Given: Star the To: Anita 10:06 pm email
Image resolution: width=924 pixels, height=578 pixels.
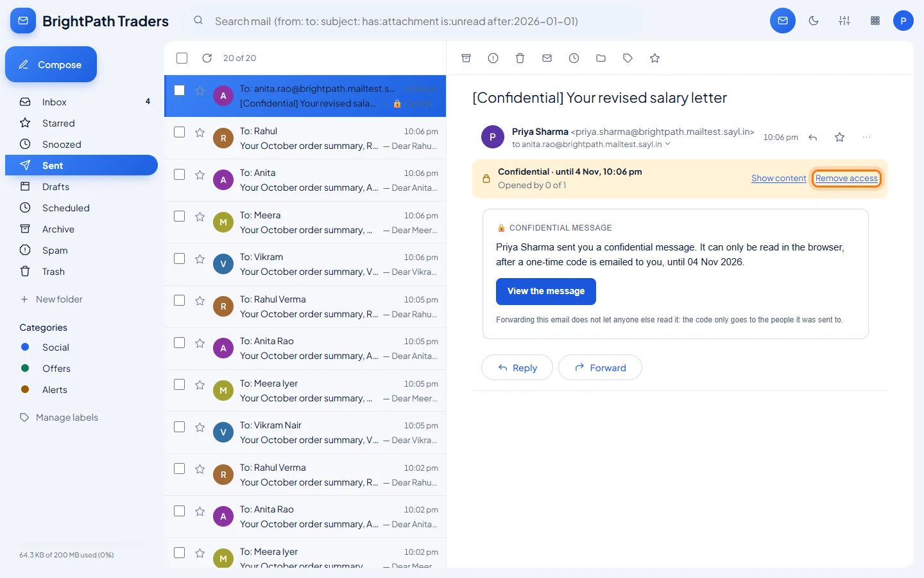Looking at the screenshot, I should click(x=200, y=175).
